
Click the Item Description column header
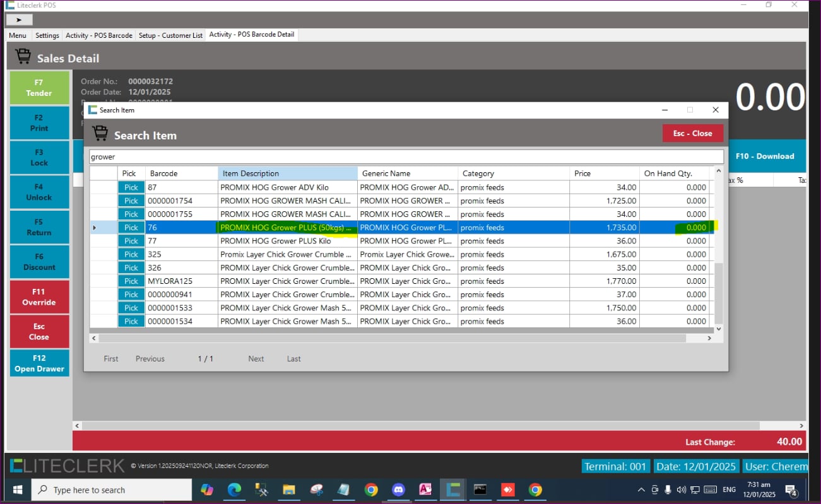pyautogui.click(x=287, y=173)
